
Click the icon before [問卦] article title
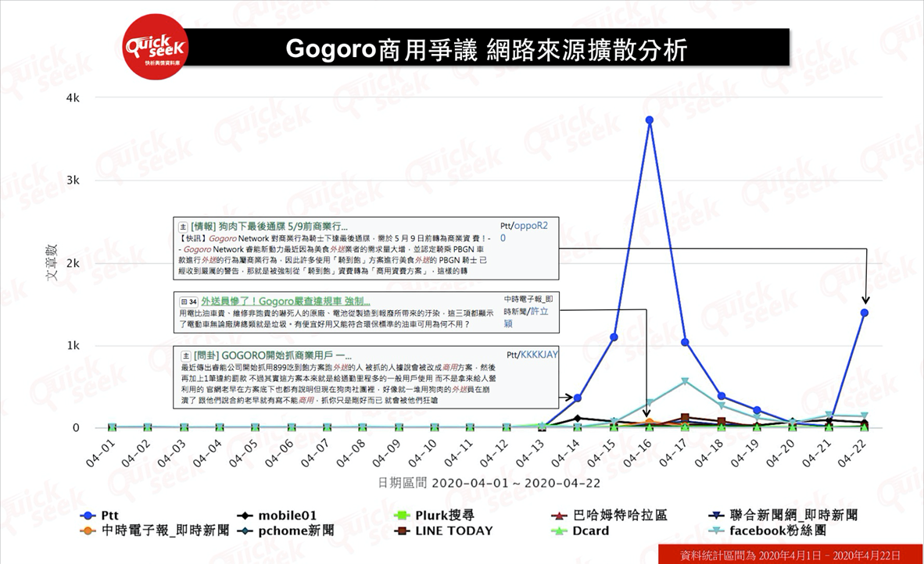point(185,355)
